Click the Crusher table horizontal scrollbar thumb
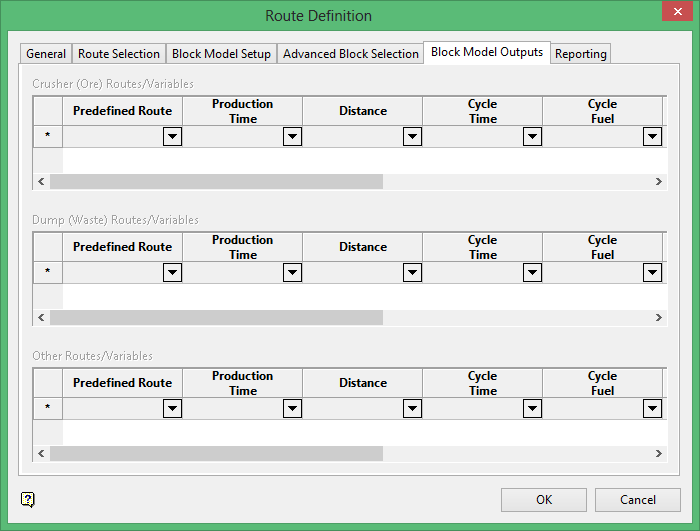 (x=217, y=181)
